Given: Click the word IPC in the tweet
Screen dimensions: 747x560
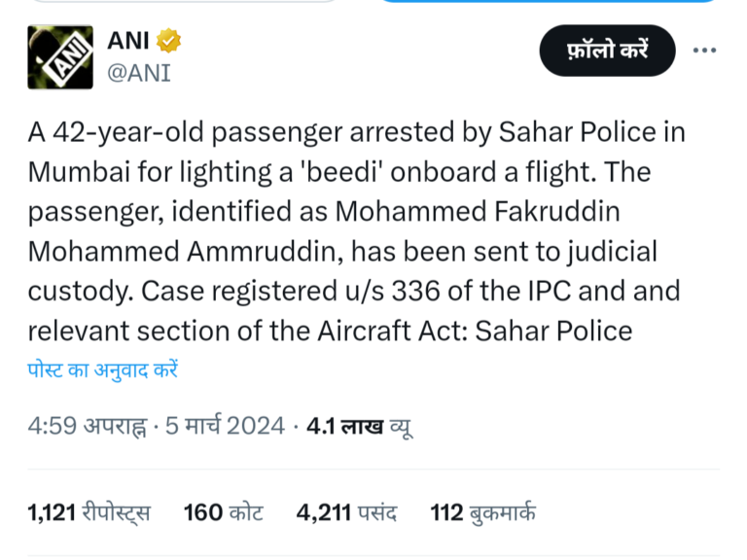Looking at the screenshot, I should coord(549,291).
